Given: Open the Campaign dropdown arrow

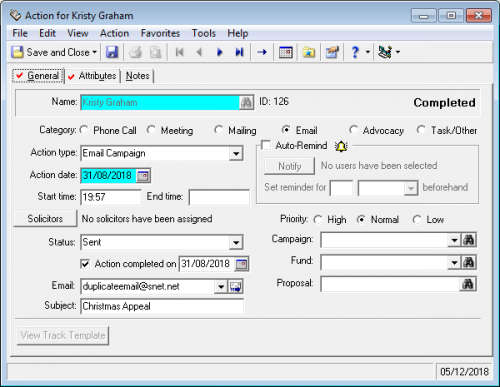Looking at the screenshot, I should (454, 240).
